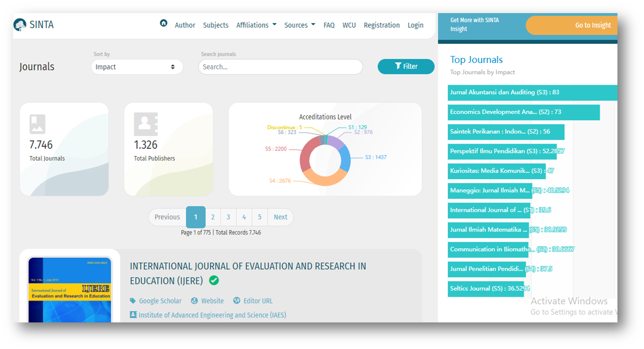
Task: Open the IJERE journal title link
Action: pyautogui.click(x=248, y=273)
